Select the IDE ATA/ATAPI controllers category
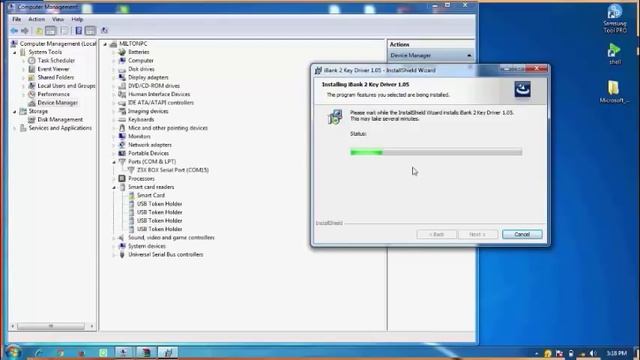Viewport: 640px width, 360px height. click(161, 102)
